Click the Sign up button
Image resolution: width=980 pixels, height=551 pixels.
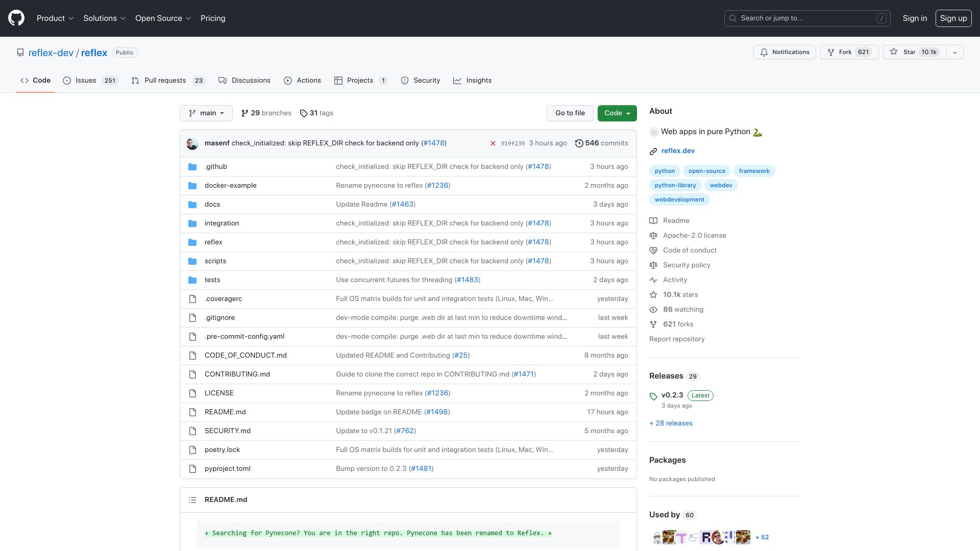953,18
